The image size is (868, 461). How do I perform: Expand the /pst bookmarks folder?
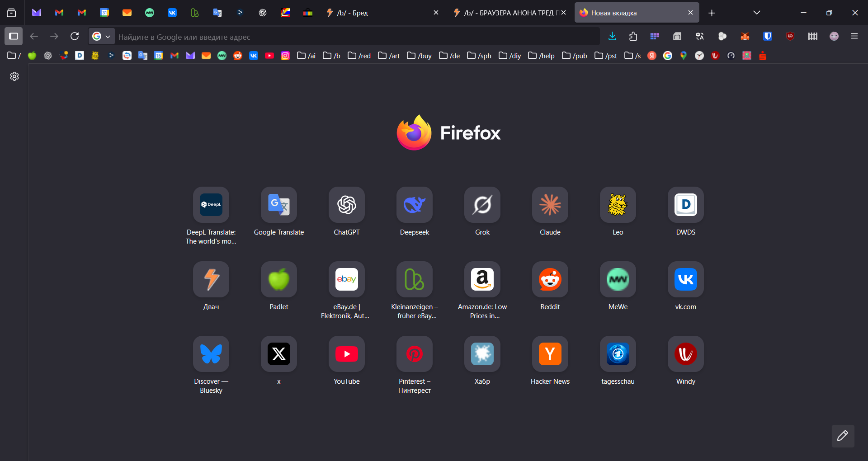point(606,56)
